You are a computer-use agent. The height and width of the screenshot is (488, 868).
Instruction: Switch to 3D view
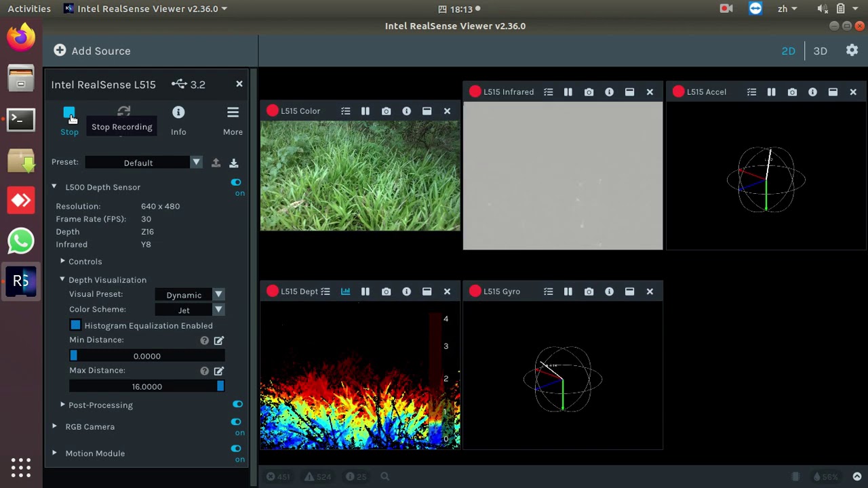[820, 51]
